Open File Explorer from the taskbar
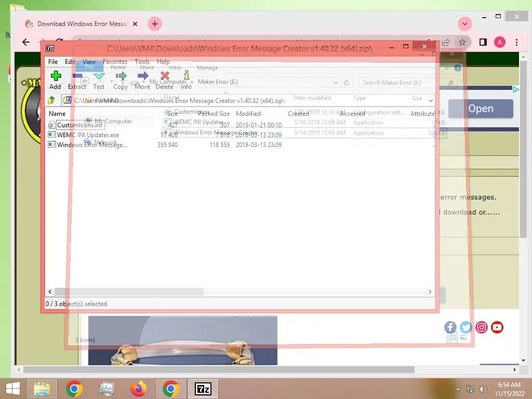The width and height of the screenshot is (532, 399). (42, 389)
